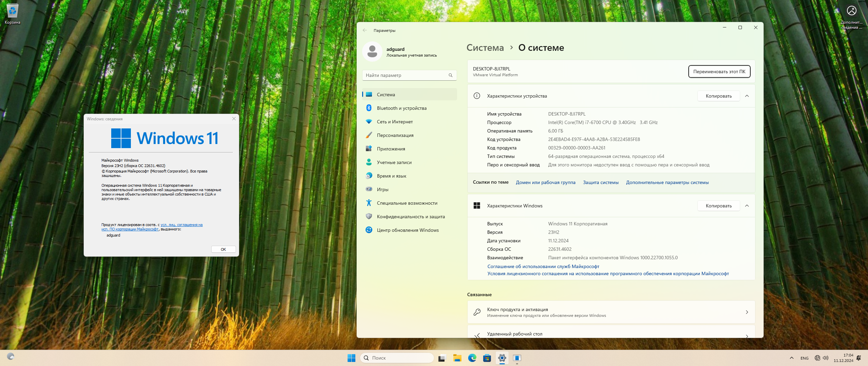Focus the Найти параметр search field
Image resolution: width=868 pixels, height=366 pixels.
coord(410,75)
